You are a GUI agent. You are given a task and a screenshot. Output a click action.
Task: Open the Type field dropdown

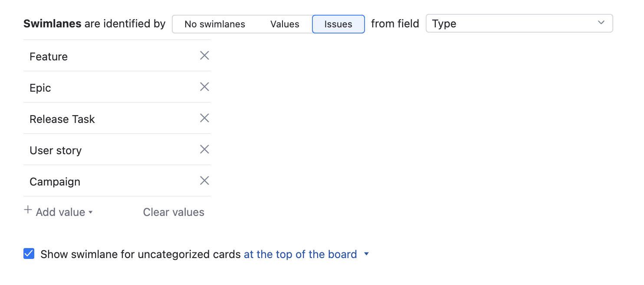point(519,23)
